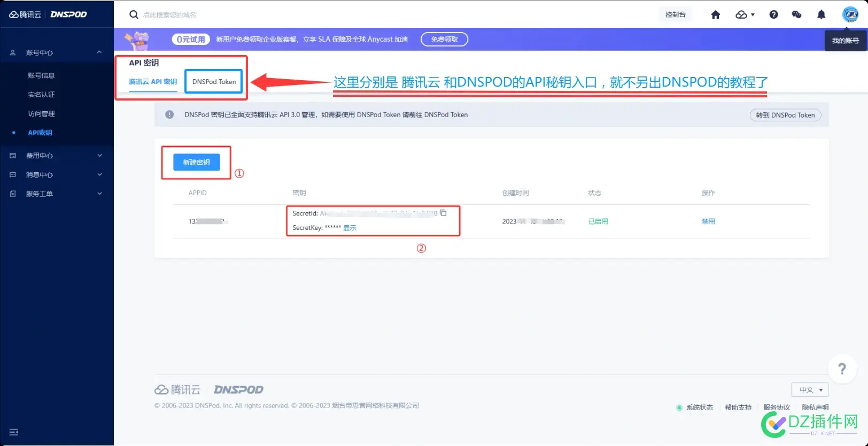Click the 控制台 button
This screenshot has height=446, width=868.
pos(675,14)
